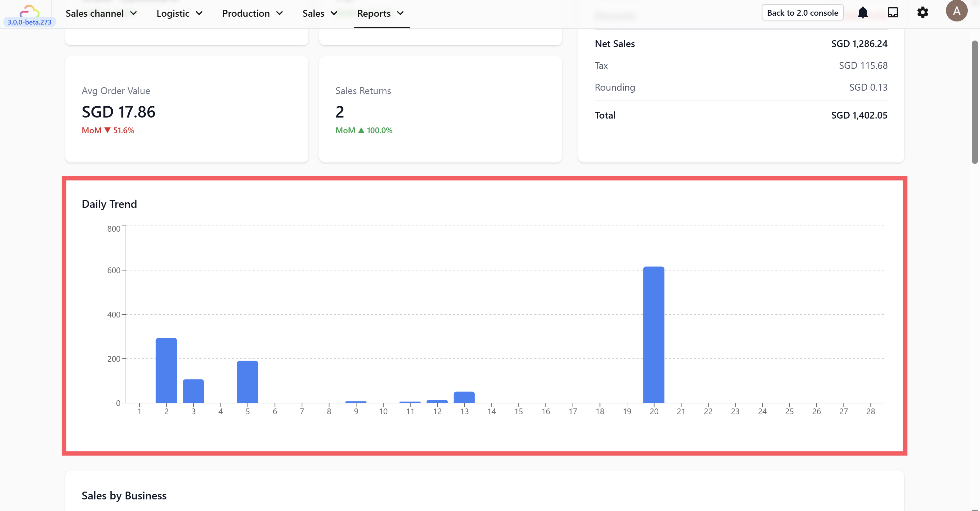
Task: Click the blue bar for day 2
Action: tap(166, 371)
